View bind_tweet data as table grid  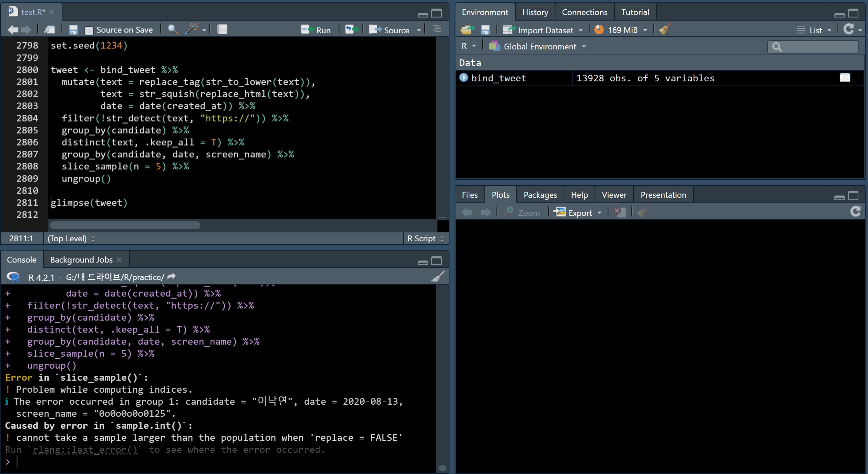(x=845, y=78)
